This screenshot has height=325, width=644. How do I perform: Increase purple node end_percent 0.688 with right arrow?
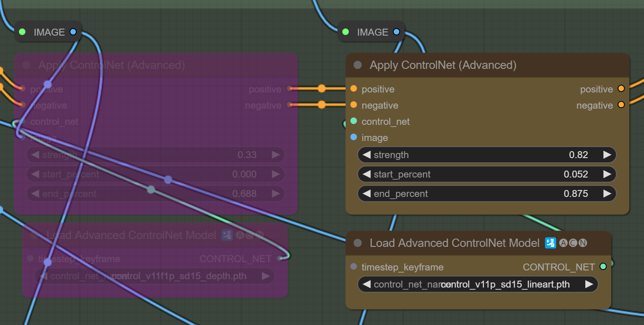tap(275, 194)
